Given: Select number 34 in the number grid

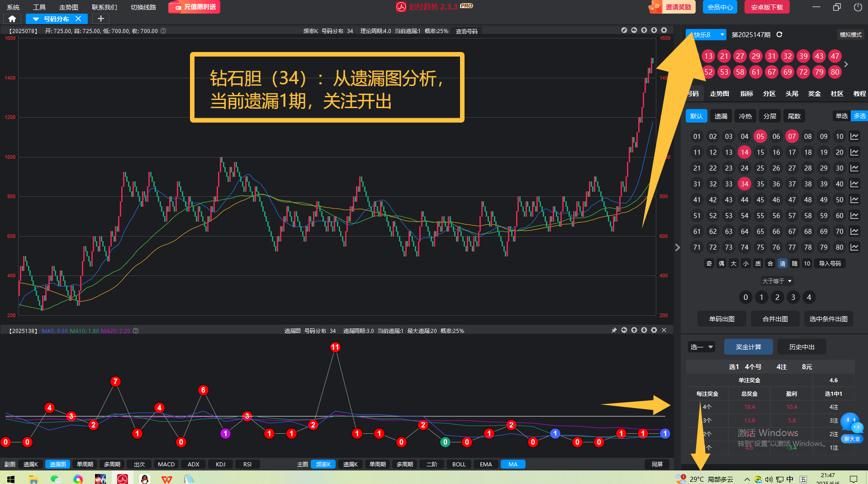Looking at the screenshot, I should pyautogui.click(x=745, y=184).
